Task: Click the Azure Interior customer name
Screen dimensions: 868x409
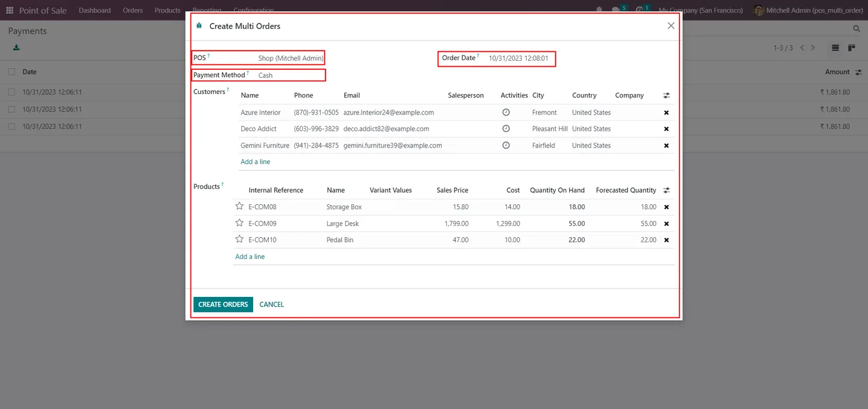Action: point(260,112)
